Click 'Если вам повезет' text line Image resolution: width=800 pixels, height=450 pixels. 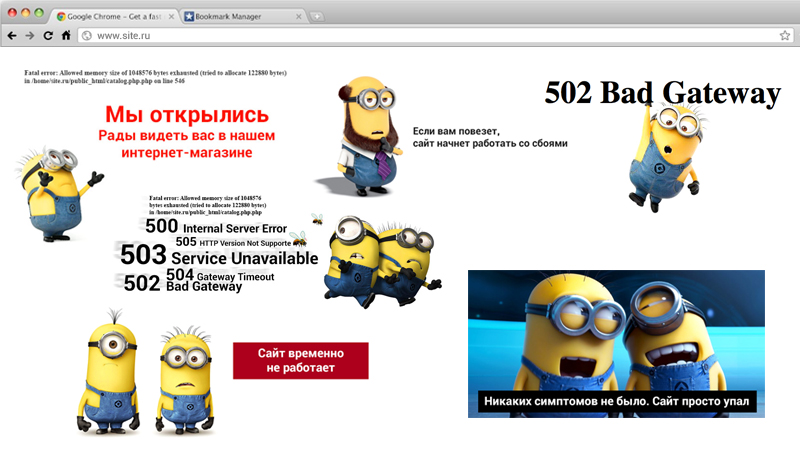coord(456,131)
